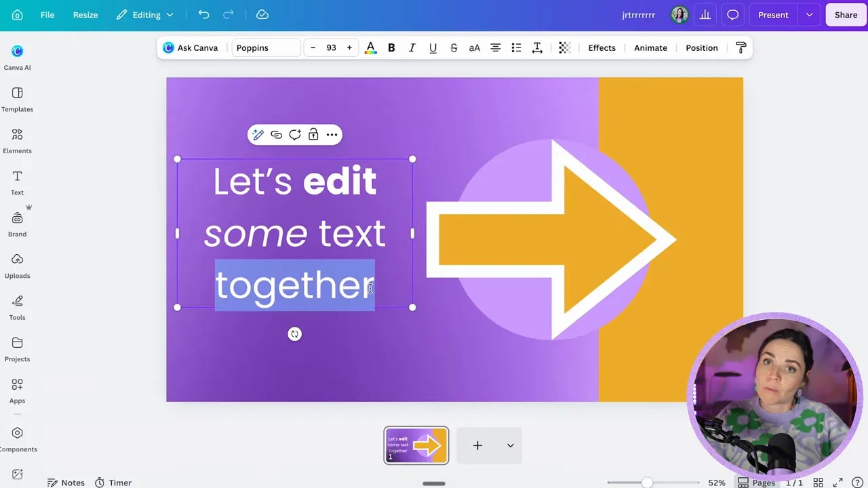Toggle the Pages view

click(x=757, y=483)
